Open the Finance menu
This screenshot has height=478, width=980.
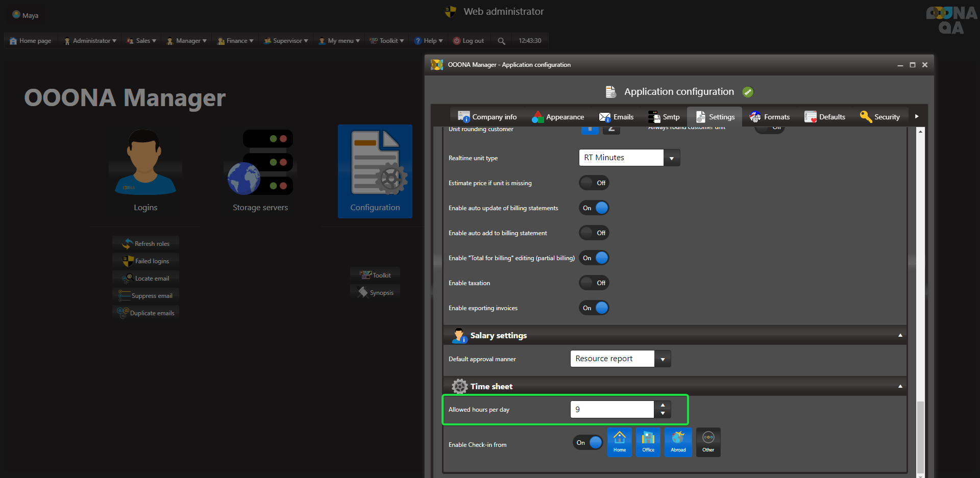(x=235, y=41)
